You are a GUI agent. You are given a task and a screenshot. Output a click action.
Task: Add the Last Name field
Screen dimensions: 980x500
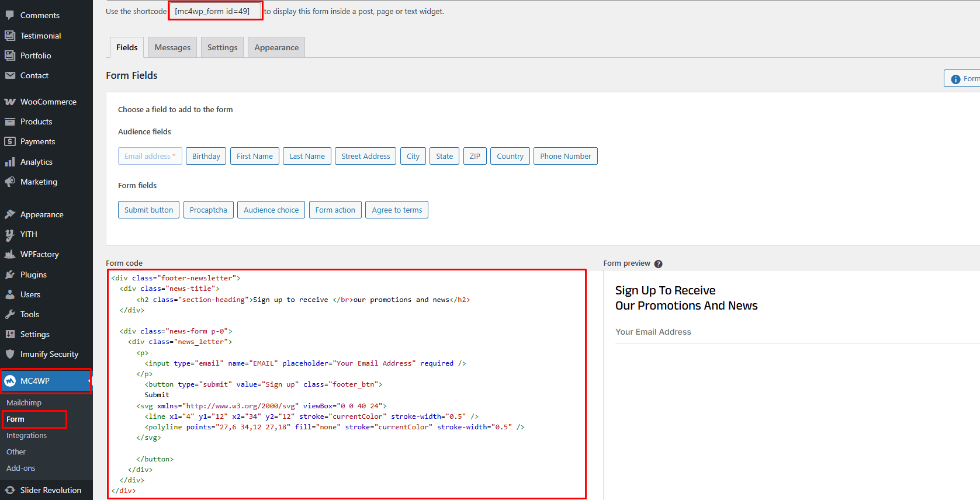[x=307, y=156]
